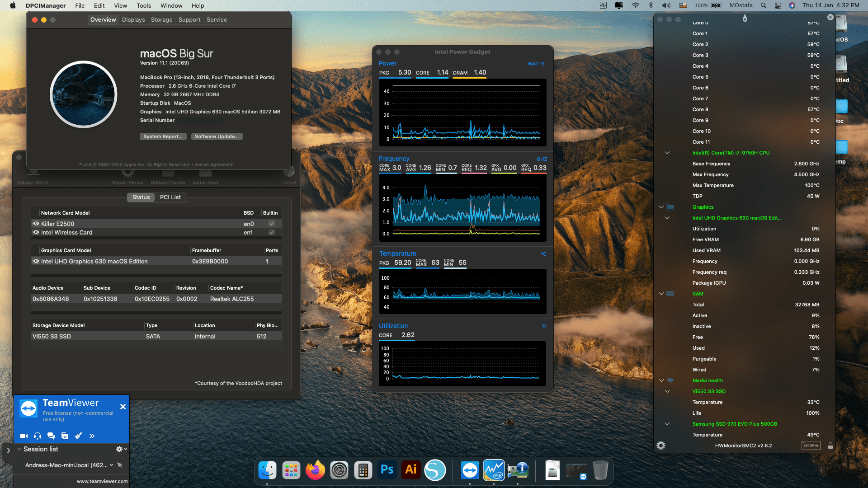The height and width of the screenshot is (488, 868).
Task: Open Launchpad from Dock
Action: pos(291,470)
